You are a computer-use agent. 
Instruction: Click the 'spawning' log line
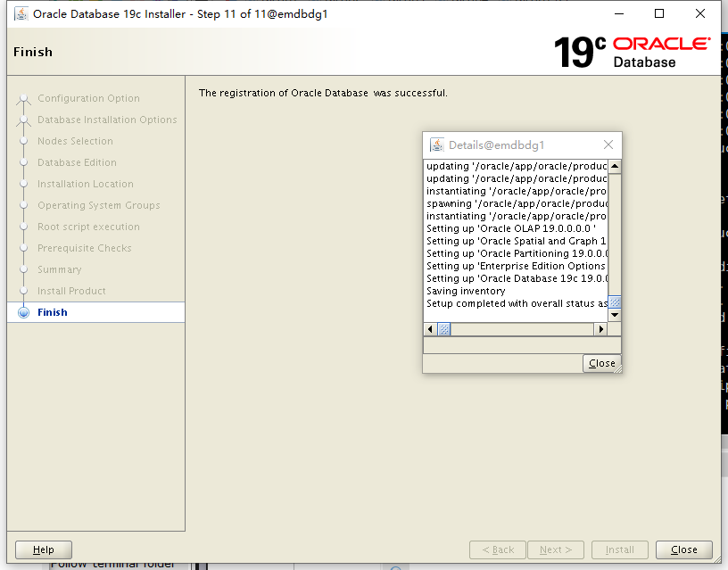[517, 203]
